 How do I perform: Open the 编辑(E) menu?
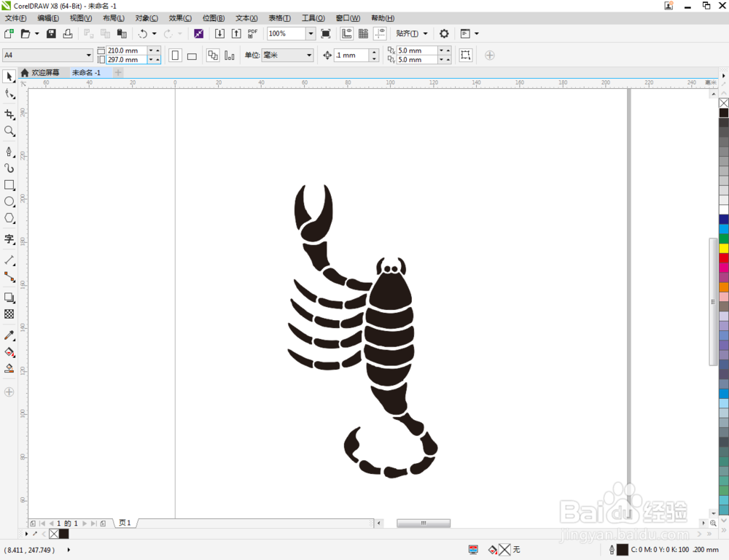coord(48,18)
